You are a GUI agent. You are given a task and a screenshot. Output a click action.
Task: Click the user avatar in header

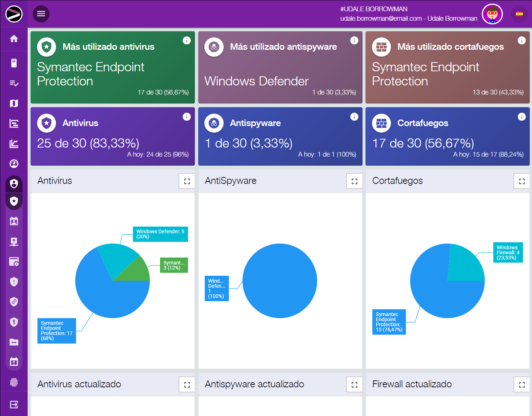click(492, 14)
